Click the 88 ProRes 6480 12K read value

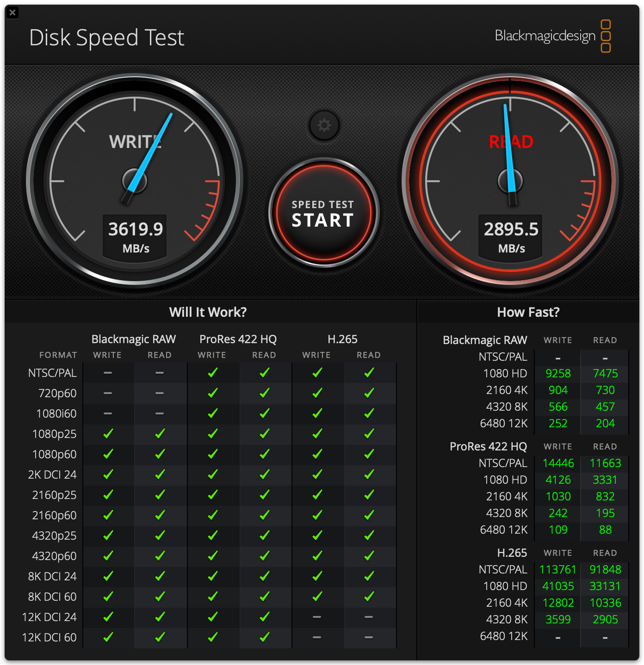pos(605,530)
